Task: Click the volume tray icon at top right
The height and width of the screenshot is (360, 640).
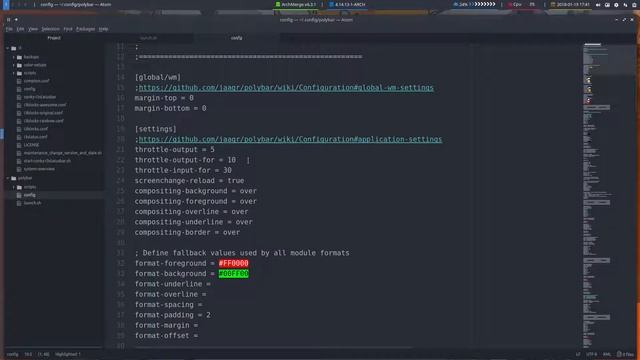Action: point(598,5)
